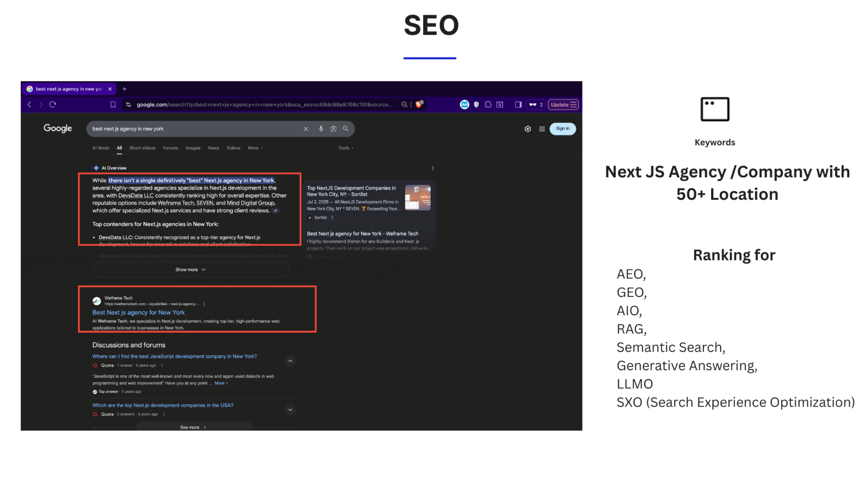The width and height of the screenshot is (868, 479).
Task: Click the AI Overview sparkle icon
Action: point(96,168)
